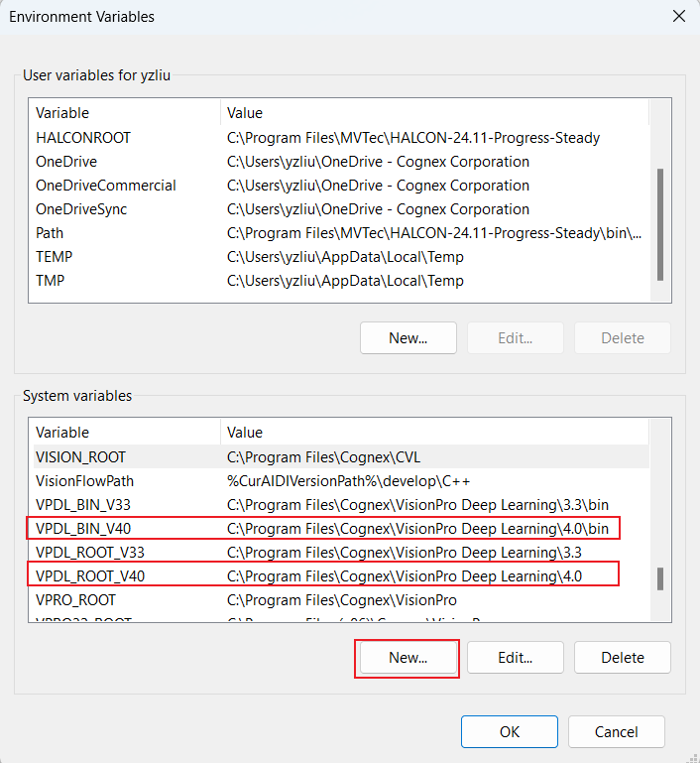The width and height of the screenshot is (700, 763).
Task: Click user variables Value column header
Action: point(434,113)
